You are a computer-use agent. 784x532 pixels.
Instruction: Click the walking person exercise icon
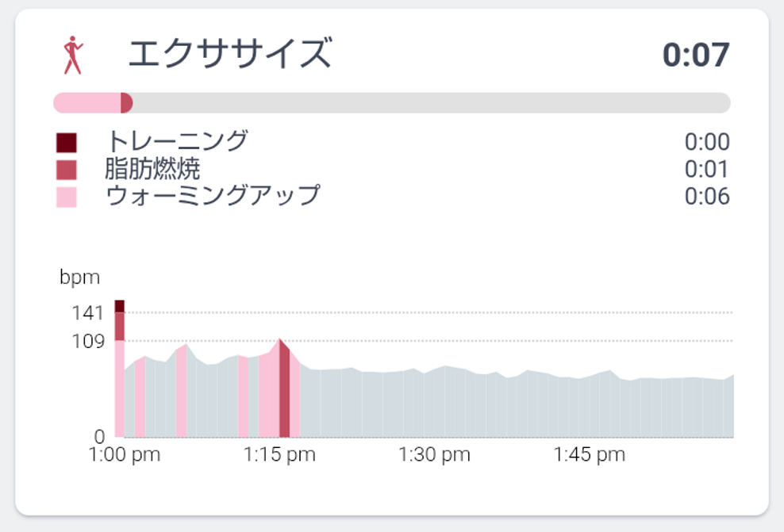click(72, 55)
